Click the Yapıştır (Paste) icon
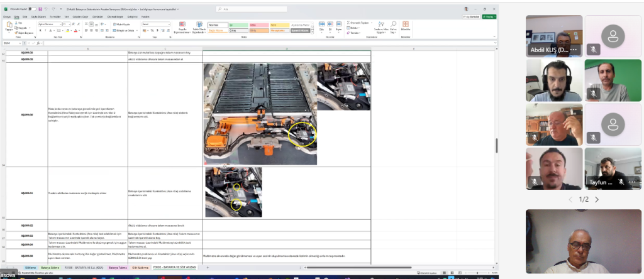Viewport: 644px width, 279px height. coord(9,26)
